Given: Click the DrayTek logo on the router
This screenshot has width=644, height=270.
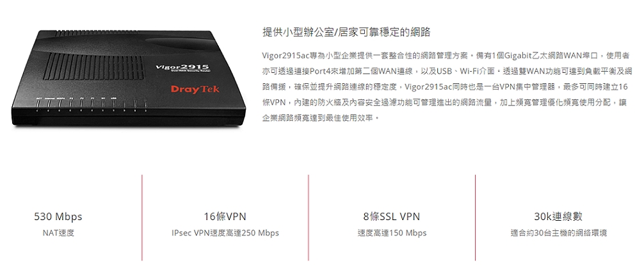Looking at the screenshot, I should pos(195,89).
